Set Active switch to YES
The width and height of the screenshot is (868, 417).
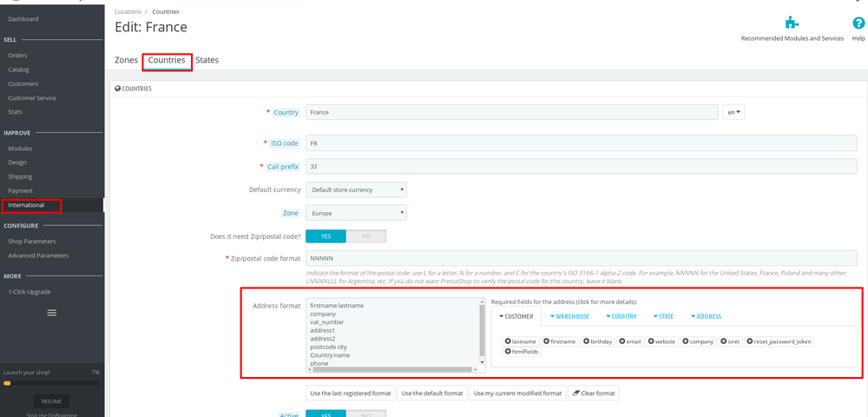click(326, 414)
